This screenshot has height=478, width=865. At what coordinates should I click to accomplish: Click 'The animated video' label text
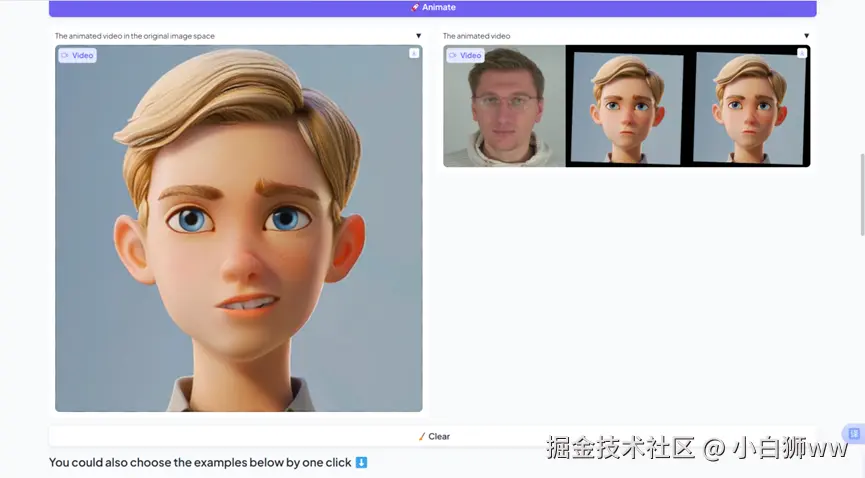click(x=477, y=36)
